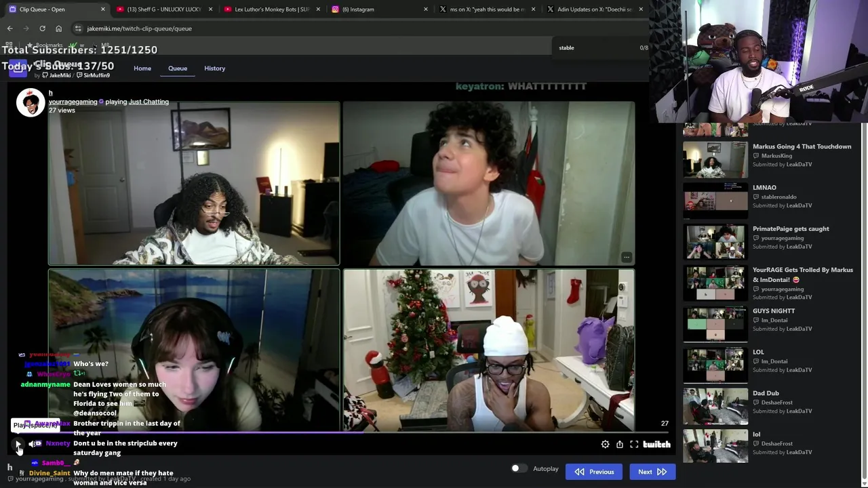
Task: Reload the current page
Action: pyautogui.click(x=42, y=28)
